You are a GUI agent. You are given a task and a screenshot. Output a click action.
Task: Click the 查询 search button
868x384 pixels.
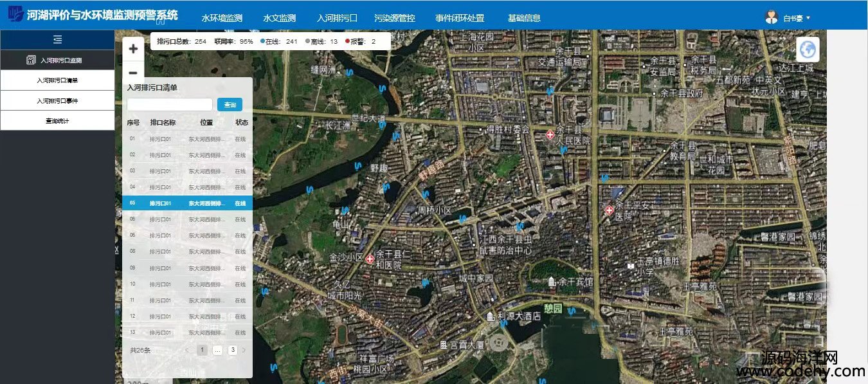coord(230,104)
